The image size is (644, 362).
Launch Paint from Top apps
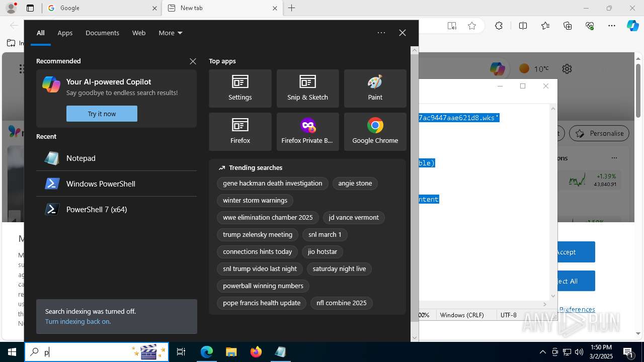click(375, 88)
